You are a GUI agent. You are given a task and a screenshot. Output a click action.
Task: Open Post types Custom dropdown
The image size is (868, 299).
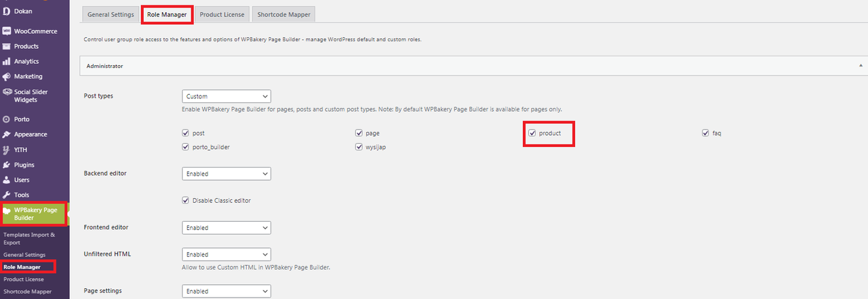pos(226,96)
